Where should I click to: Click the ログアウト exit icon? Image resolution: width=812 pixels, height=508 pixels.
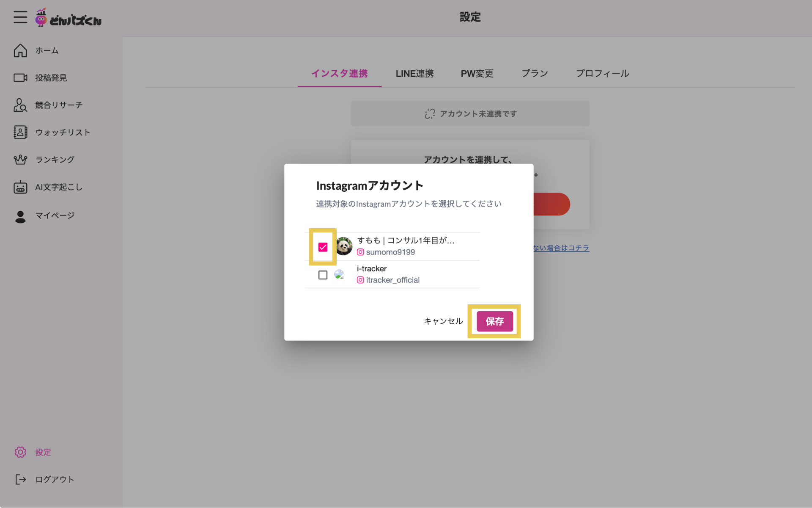click(20, 479)
